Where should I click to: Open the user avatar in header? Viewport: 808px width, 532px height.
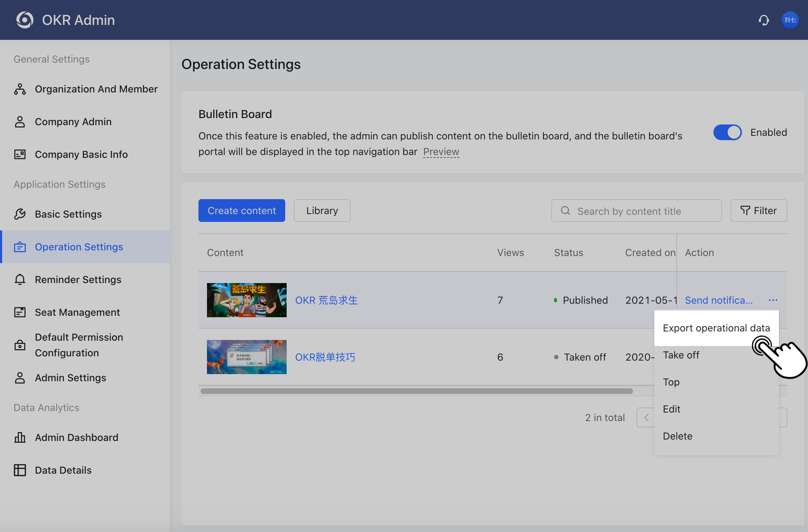[790, 20]
